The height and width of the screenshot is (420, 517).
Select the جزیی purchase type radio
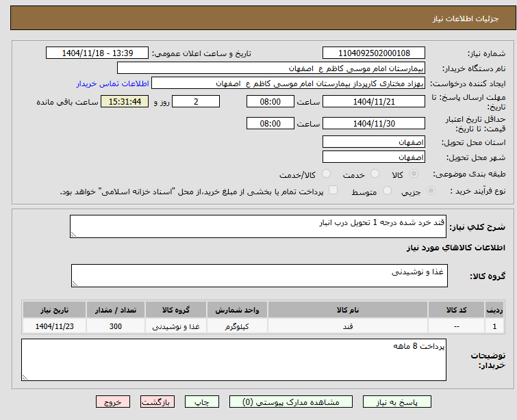point(431,191)
